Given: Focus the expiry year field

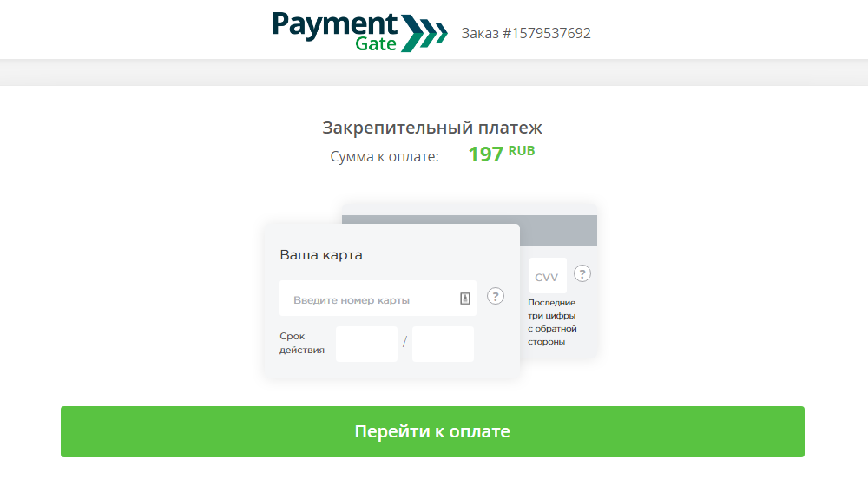Looking at the screenshot, I should click(x=443, y=344).
